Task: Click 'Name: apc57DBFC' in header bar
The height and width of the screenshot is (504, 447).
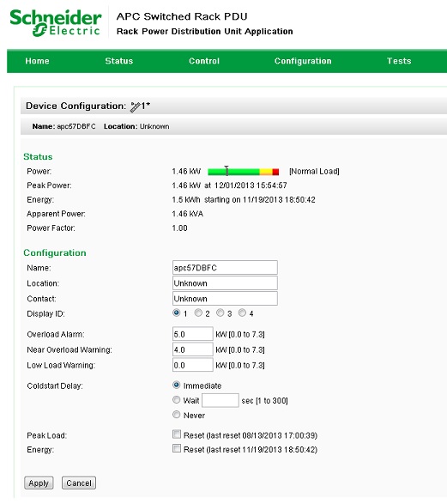Action: (63, 126)
